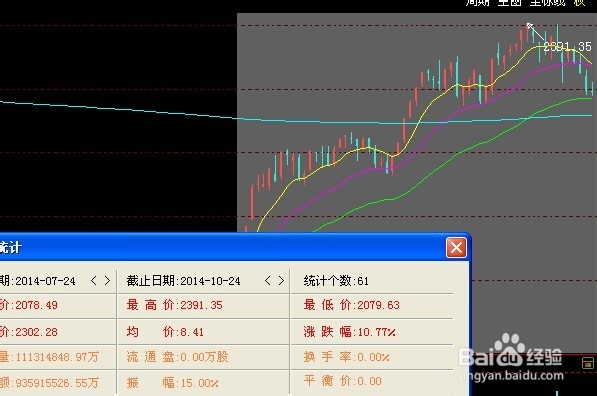Click the 换手率:0.00% cell
Viewport: 597px width, 396px height.
[346, 357]
